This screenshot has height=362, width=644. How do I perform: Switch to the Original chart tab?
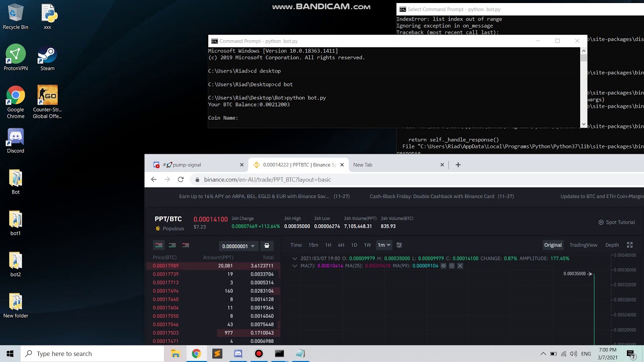(x=553, y=245)
